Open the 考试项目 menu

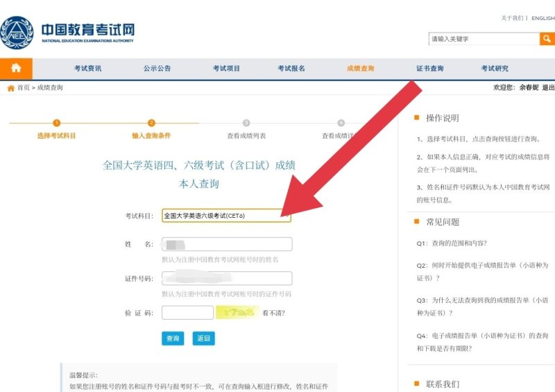click(227, 69)
